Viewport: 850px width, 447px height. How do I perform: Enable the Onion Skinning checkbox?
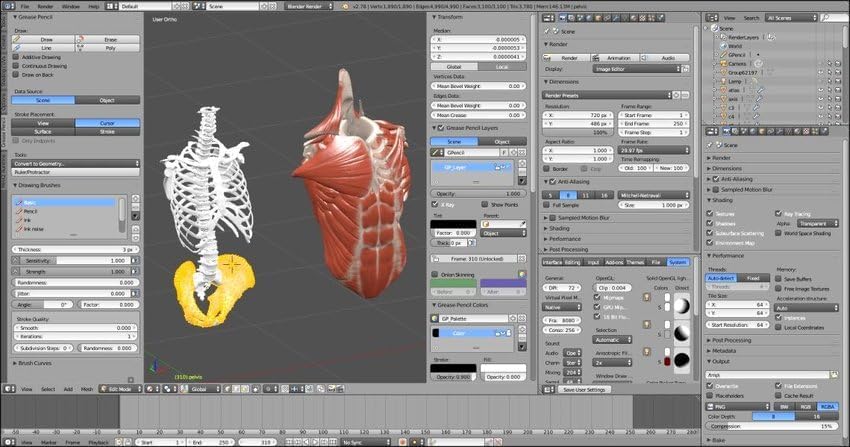point(435,275)
